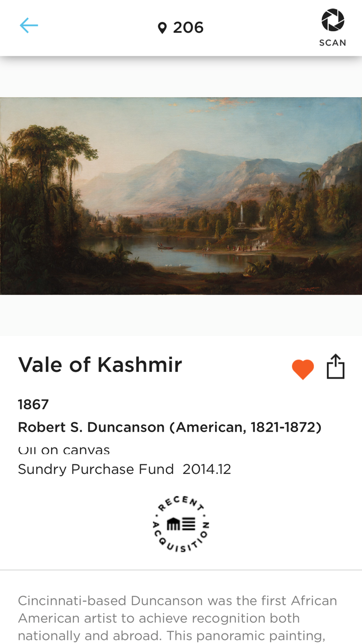The image size is (362, 644).
Task: Unfavorite artwork with the orange heart
Action: tap(303, 369)
